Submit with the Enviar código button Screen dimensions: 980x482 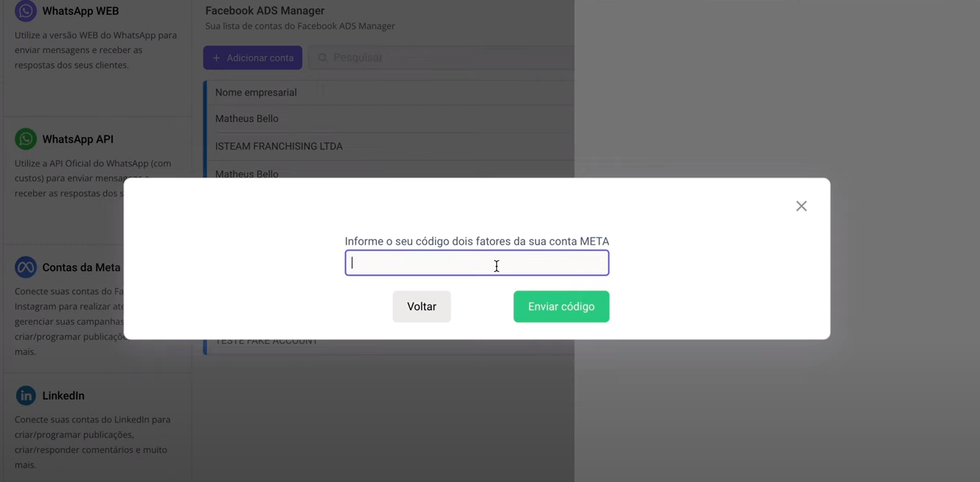pyautogui.click(x=561, y=307)
